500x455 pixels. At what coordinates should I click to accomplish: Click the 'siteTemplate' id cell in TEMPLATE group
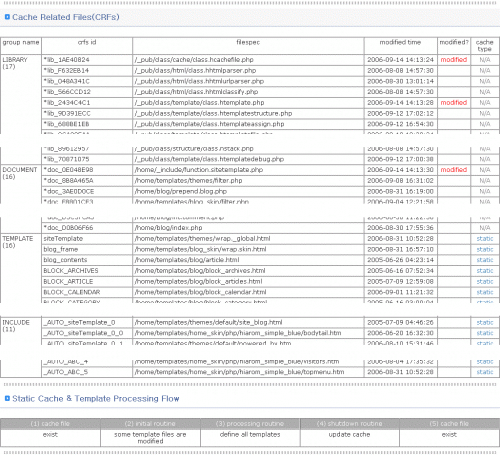(87, 239)
